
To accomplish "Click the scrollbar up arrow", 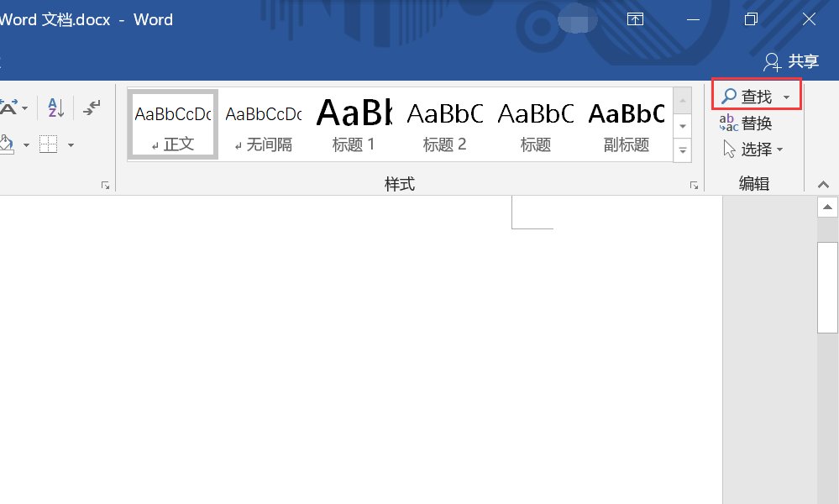I will click(827, 206).
